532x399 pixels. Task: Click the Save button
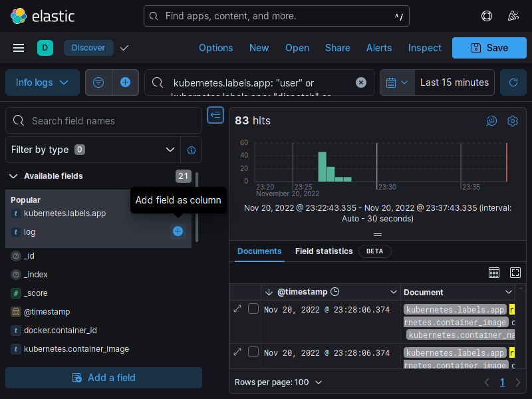489,48
